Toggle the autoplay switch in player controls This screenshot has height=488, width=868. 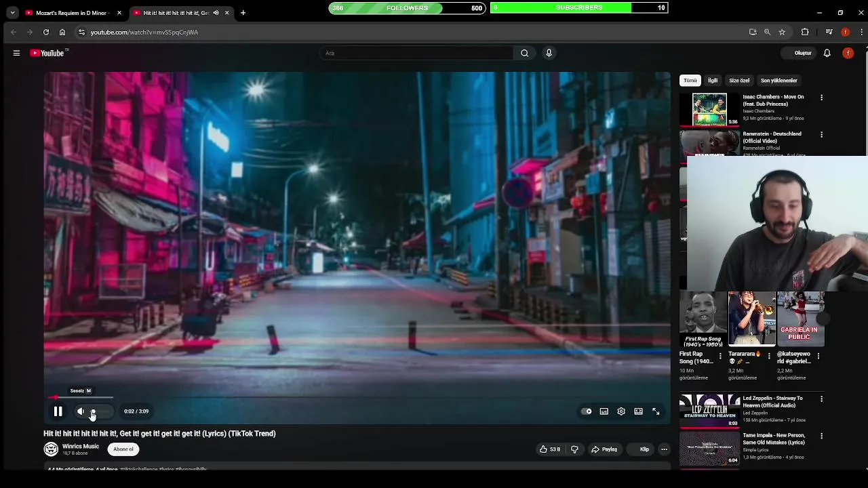587,411
